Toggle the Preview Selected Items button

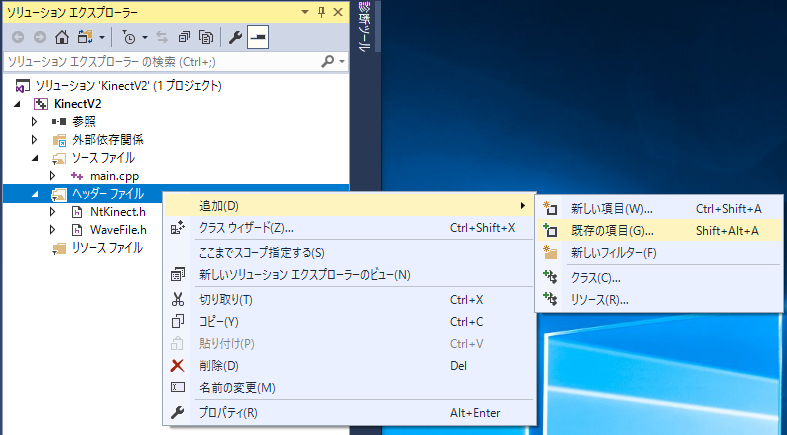pos(258,38)
